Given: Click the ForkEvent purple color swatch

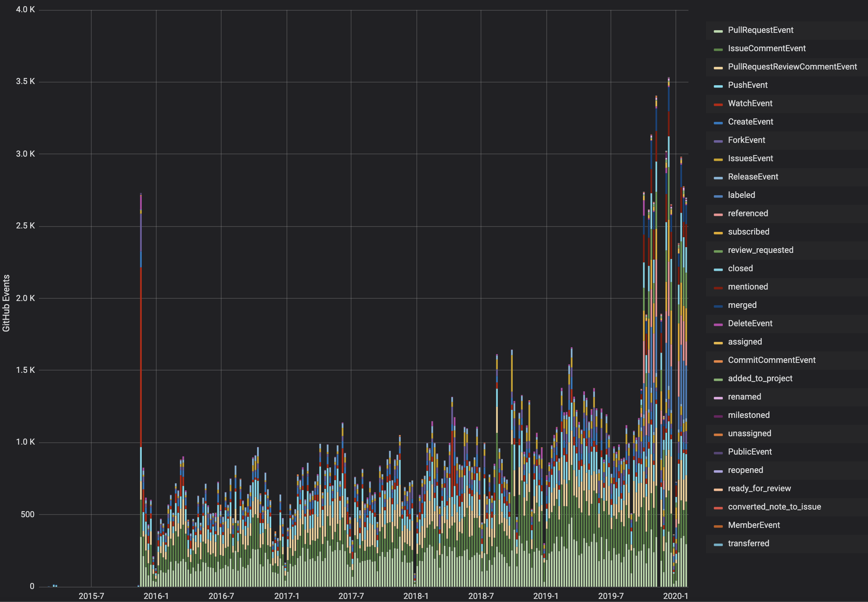Looking at the screenshot, I should click(x=718, y=141).
